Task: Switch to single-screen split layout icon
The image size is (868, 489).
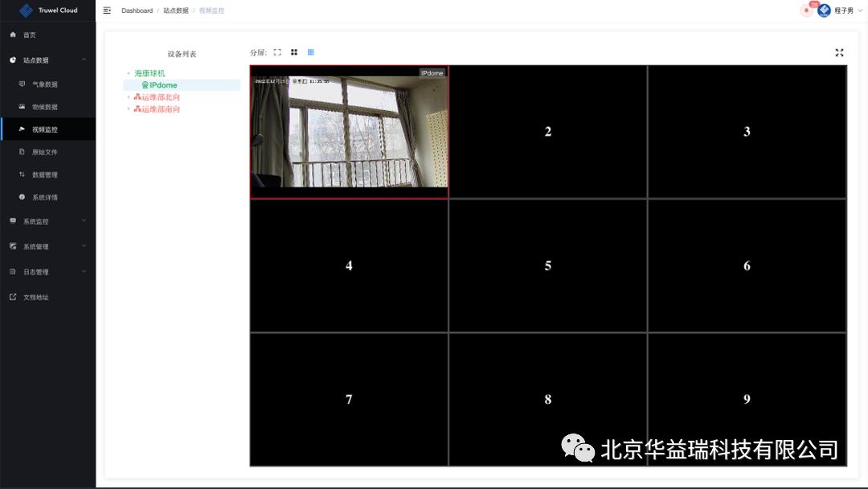Action: coord(277,52)
